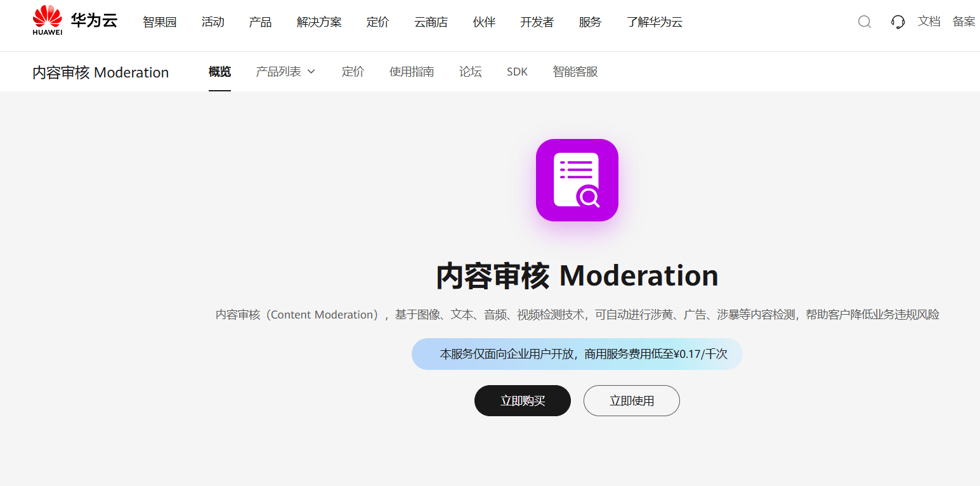Click the Huawei Cloud logo
The width and height of the screenshot is (980, 486).
[x=75, y=21]
